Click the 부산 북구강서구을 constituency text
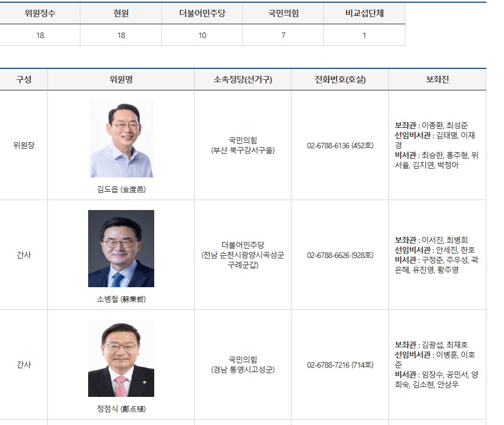Image resolution: width=504 pixels, height=425 pixels. tap(243, 150)
